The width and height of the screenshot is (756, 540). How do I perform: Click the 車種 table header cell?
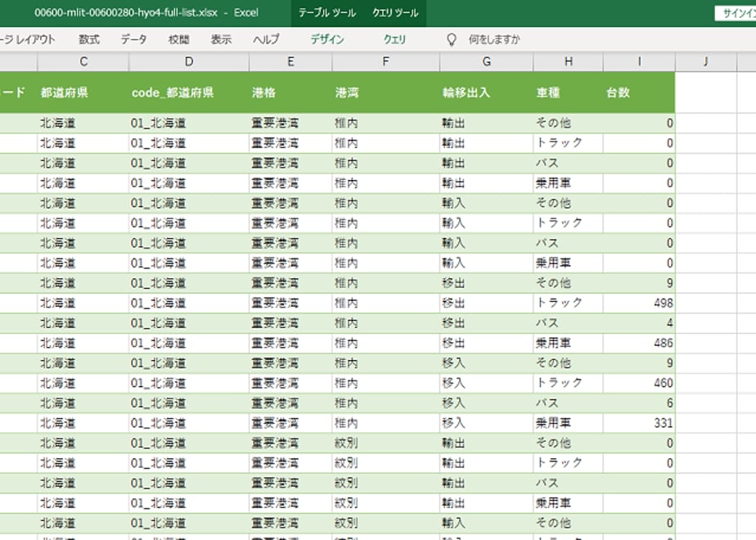click(x=569, y=92)
